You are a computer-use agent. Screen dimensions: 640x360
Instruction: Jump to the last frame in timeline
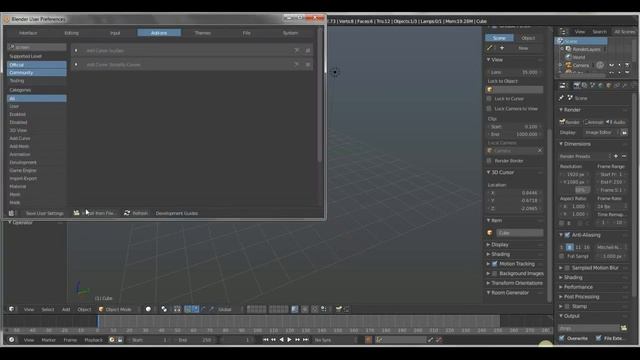306,340
